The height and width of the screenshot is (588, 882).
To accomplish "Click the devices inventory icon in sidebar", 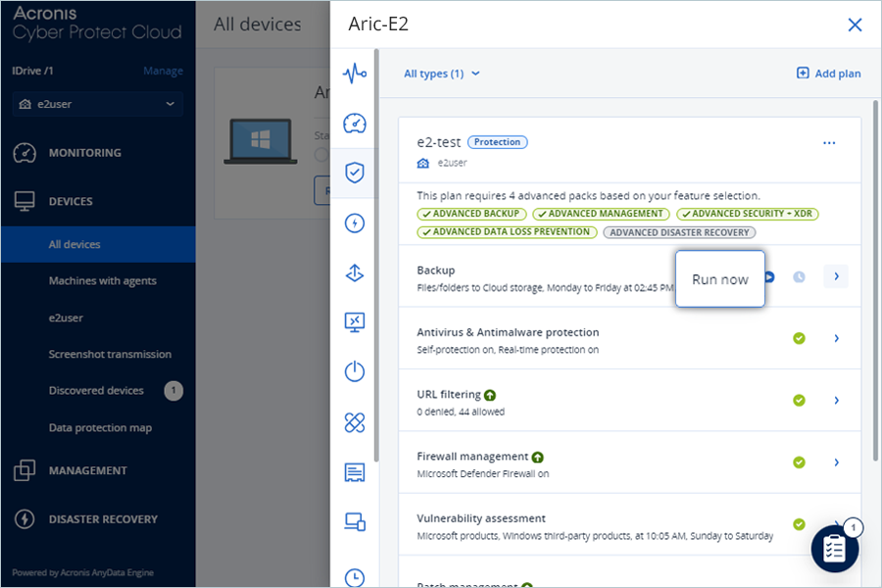I will pos(355,521).
